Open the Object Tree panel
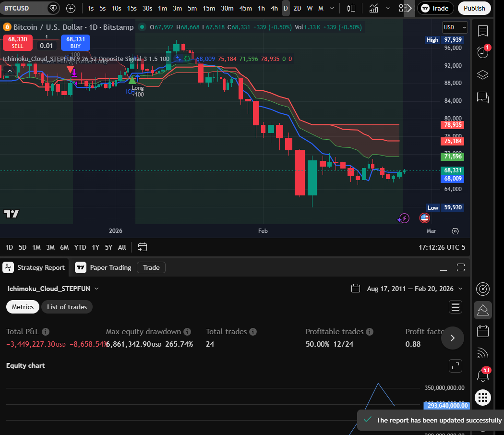 pyautogui.click(x=482, y=74)
